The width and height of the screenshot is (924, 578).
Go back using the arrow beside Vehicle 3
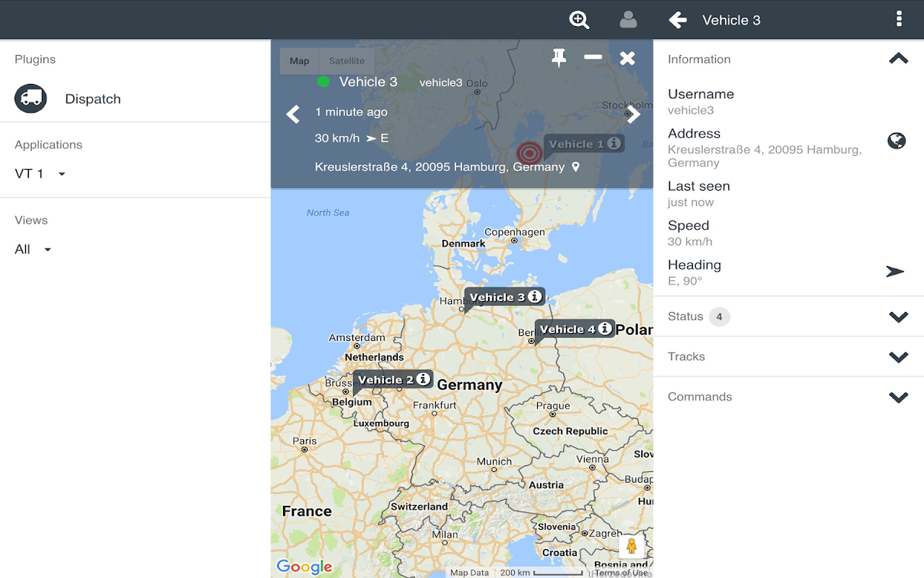[677, 20]
